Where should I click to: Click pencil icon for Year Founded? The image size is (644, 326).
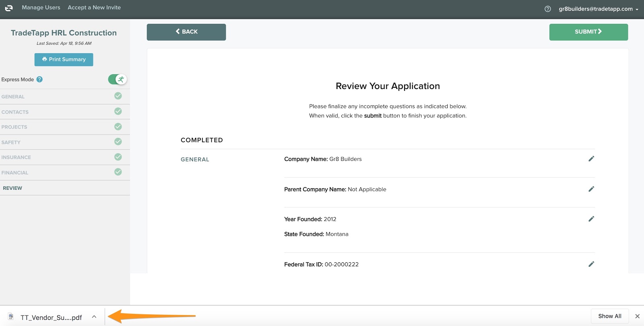tap(591, 219)
